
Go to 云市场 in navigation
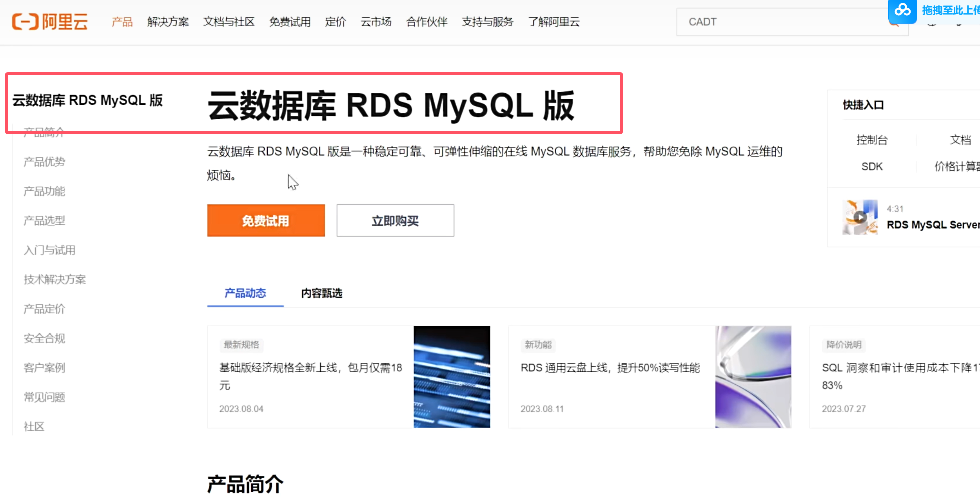(376, 22)
